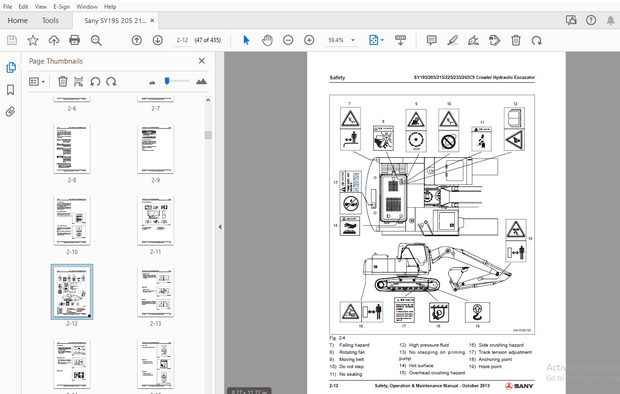Viewport: 620px width, 394px height.
Task: Open the share comments icon at the top right
Action: click(571, 20)
